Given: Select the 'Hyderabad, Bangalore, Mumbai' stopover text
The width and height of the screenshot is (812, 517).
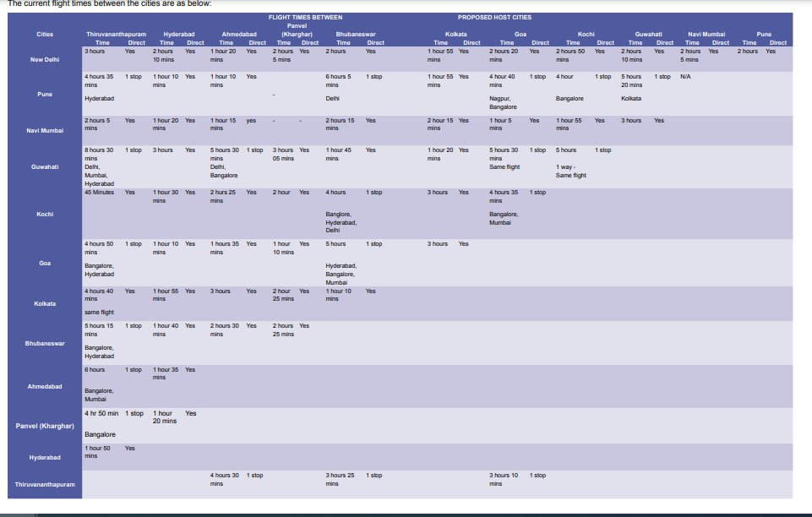Looking at the screenshot, I should [x=341, y=274].
